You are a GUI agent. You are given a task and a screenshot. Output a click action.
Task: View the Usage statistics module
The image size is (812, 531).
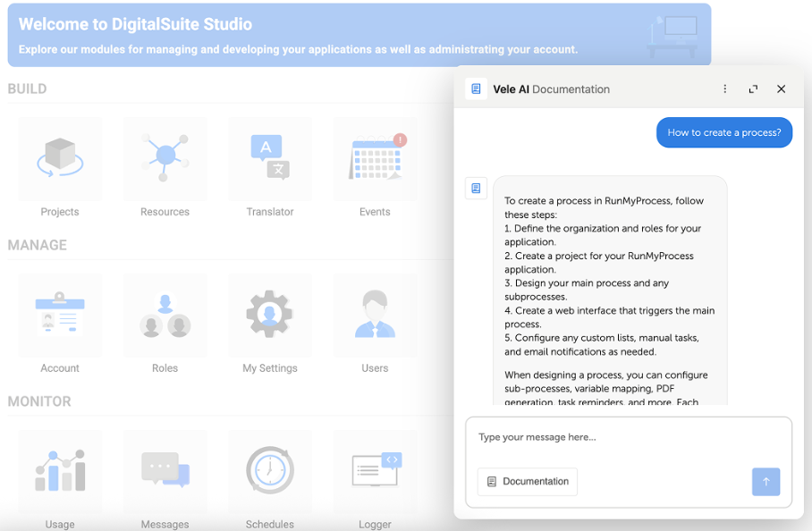(x=60, y=472)
